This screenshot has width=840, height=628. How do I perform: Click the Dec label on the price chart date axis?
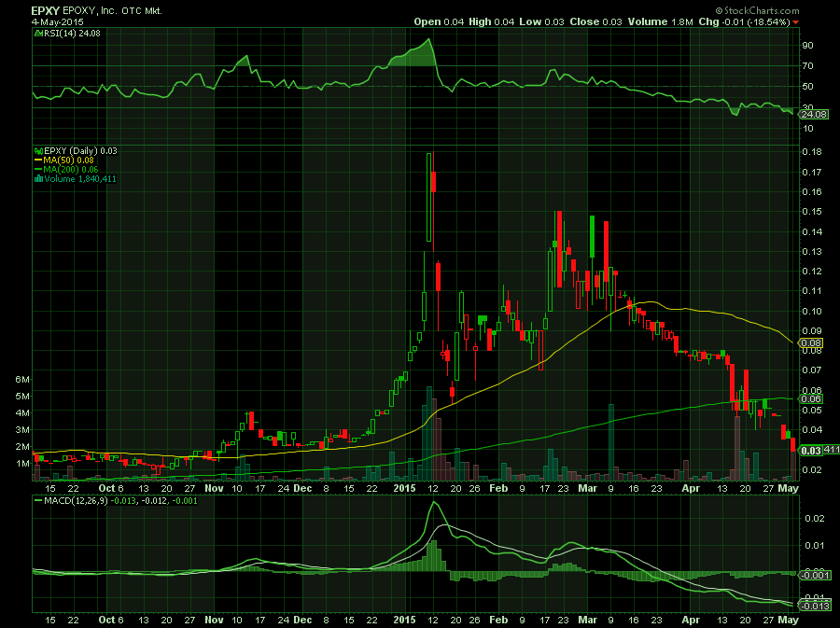click(302, 488)
